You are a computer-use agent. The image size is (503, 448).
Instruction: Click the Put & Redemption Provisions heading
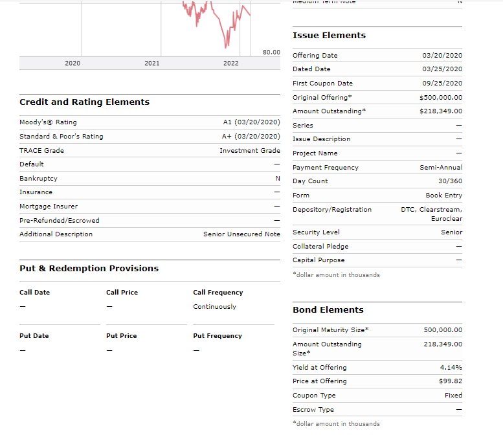(89, 268)
